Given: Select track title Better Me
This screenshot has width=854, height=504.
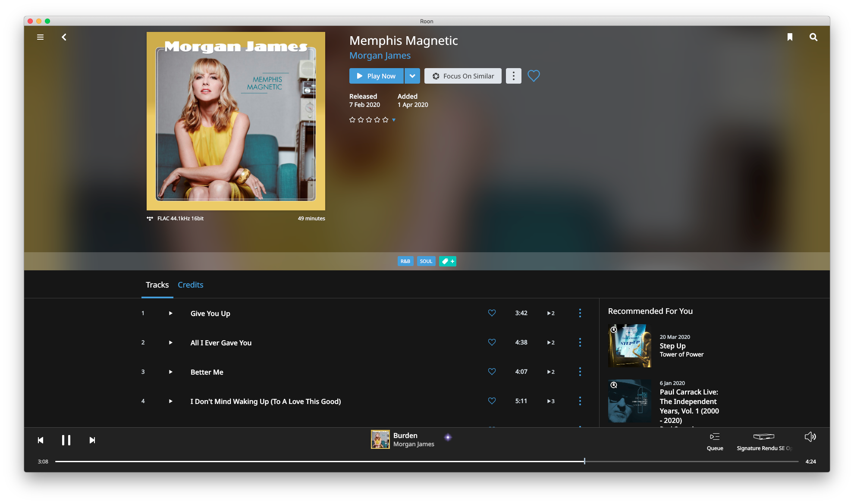Looking at the screenshot, I should pos(207,372).
